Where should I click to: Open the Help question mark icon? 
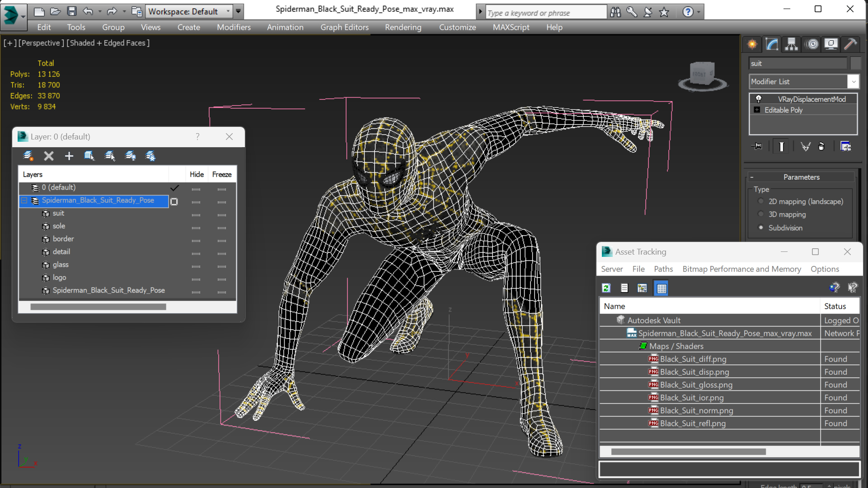tap(687, 12)
